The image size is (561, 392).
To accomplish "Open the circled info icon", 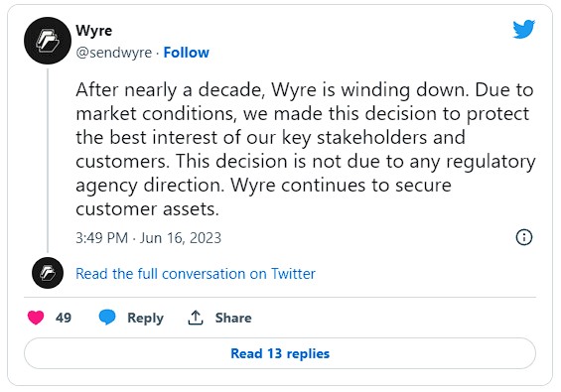I will [524, 237].
